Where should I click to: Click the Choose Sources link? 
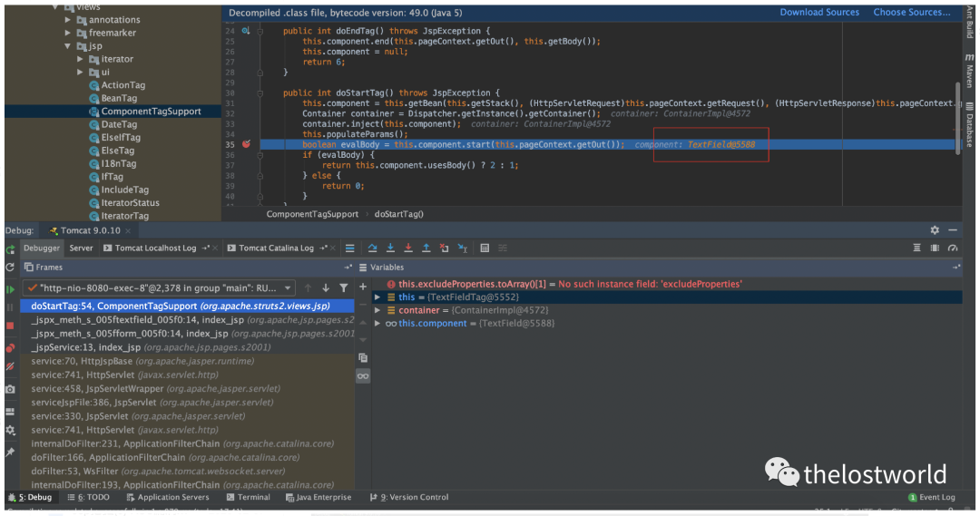coord(912,12)
